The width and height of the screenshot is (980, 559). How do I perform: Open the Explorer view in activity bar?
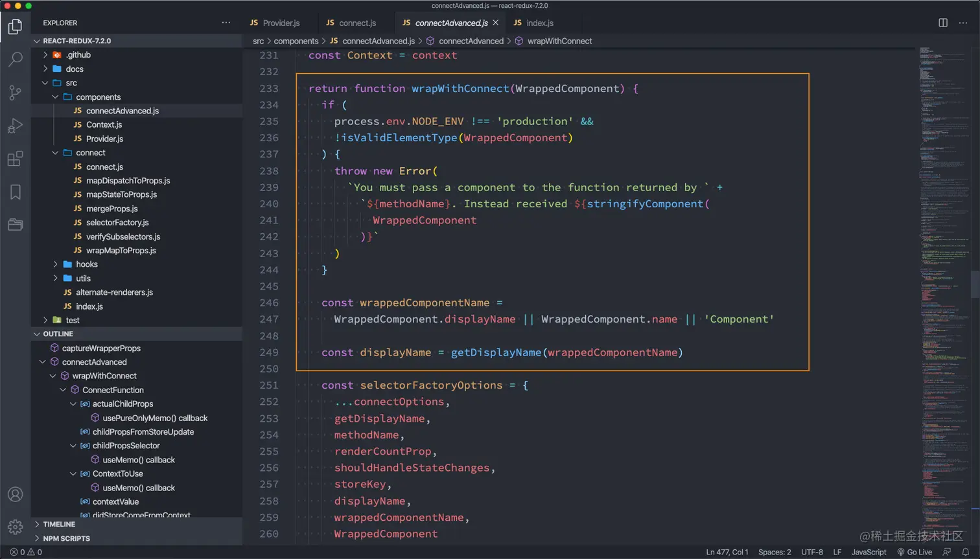tap(15, 27)
